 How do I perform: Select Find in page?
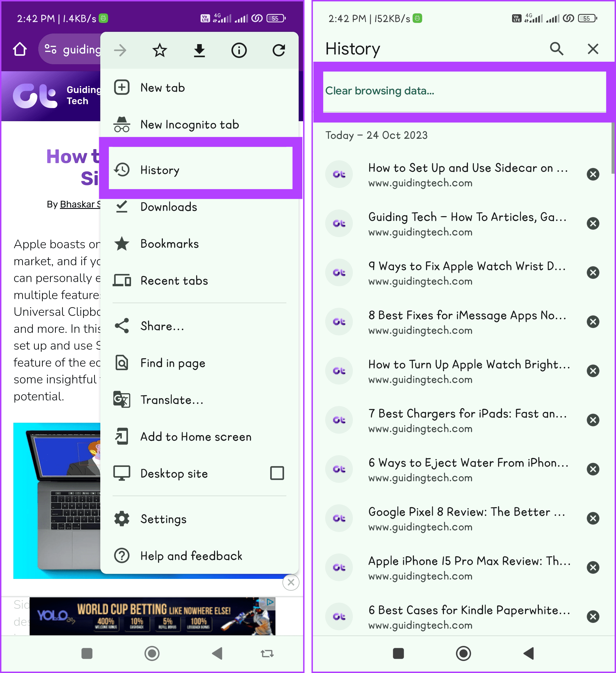tap(199, 363)
